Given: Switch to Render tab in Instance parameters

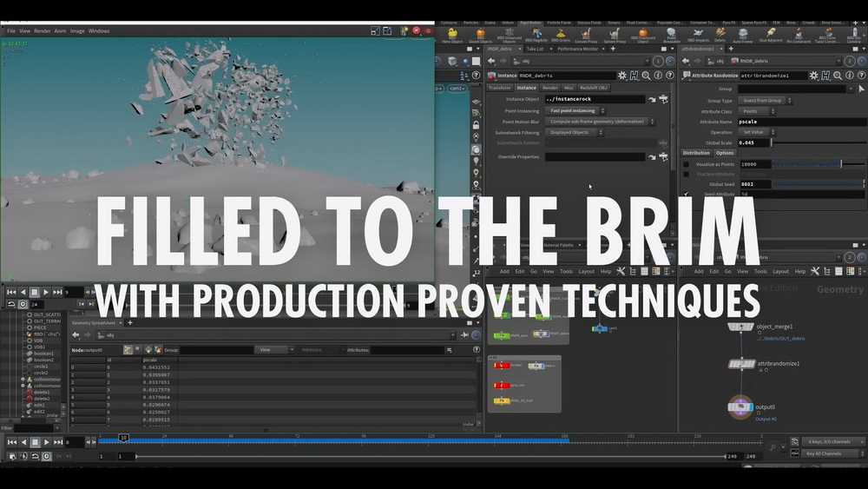Looking at the screenshot, I should click(x=549, y=88).
